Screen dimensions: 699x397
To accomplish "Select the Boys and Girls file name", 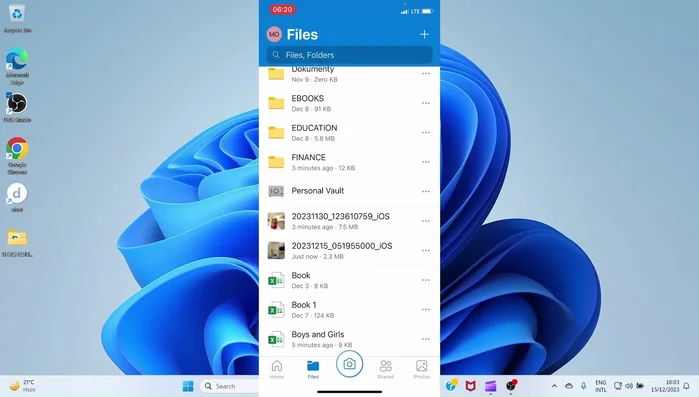I will point(318,335).
